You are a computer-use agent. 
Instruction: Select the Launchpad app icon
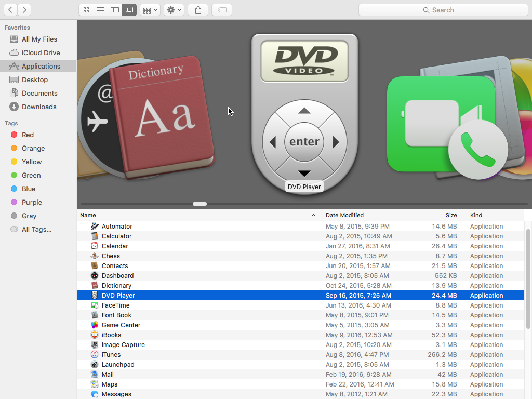tap(95, 364)
